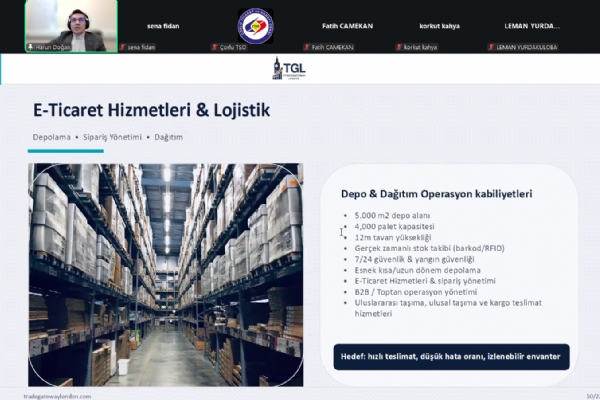Click 'Gerçek zamanlı stok takibi (barkod/RFID)' bullet

click(x=429, y=248)
